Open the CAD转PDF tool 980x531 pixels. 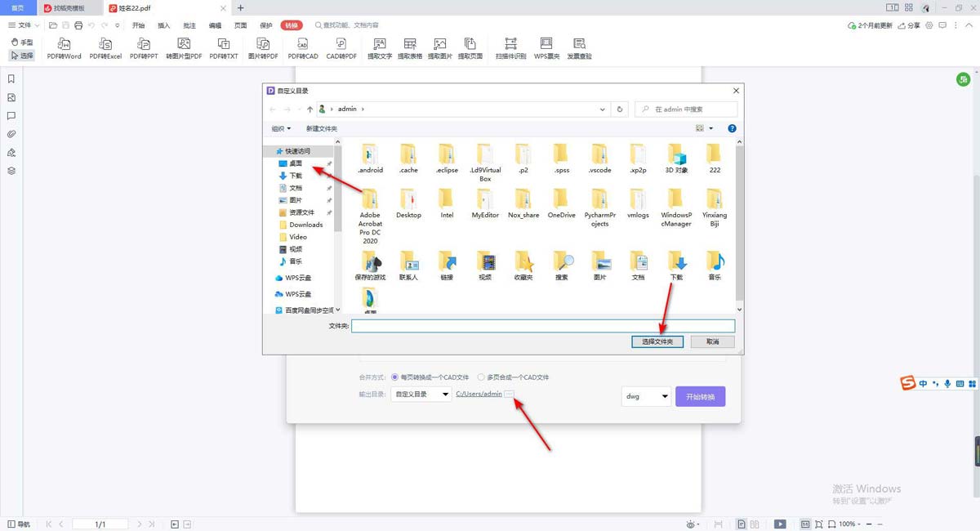pyautogui.click(x=341, y=48)
